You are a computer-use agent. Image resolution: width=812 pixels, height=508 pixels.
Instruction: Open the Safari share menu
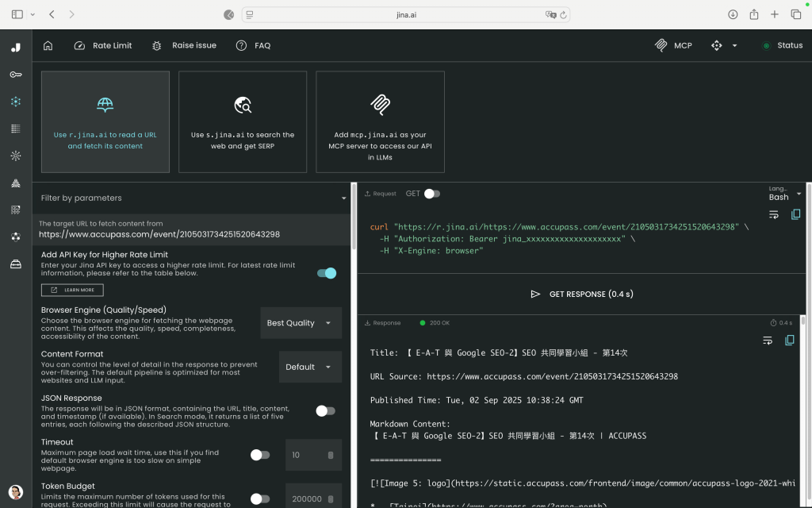tap(754, 14)
